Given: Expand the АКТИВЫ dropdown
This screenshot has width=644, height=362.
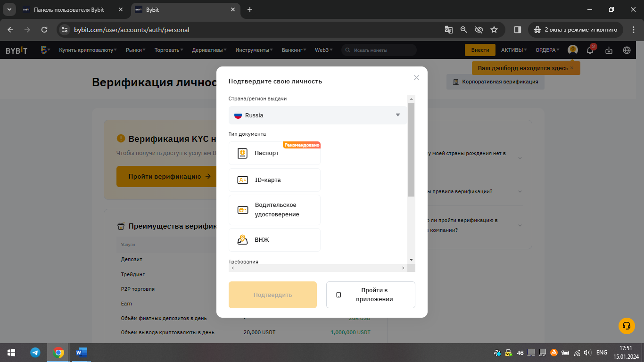Looking at the screenshot, I should coord(514,50).
